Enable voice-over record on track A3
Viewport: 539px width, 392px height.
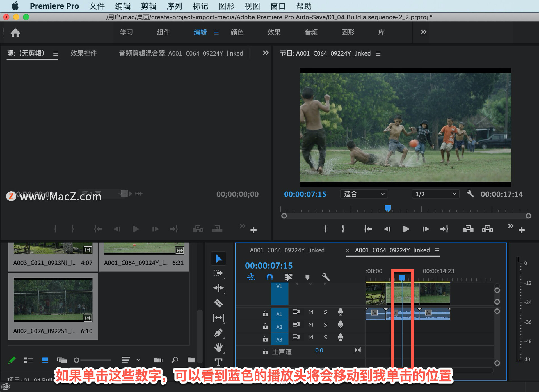pyautogui.click(x=341, y=337)
